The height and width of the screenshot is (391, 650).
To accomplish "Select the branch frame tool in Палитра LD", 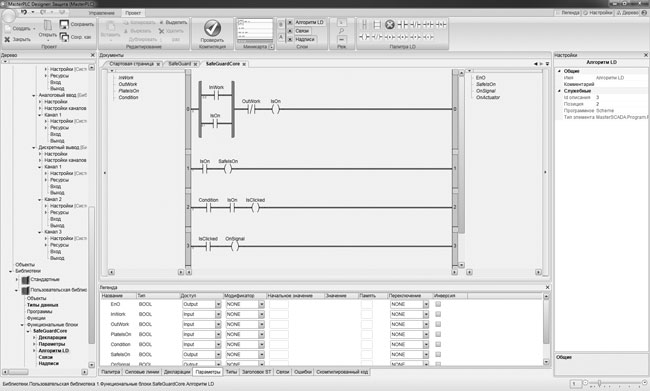I will [377, 24].
